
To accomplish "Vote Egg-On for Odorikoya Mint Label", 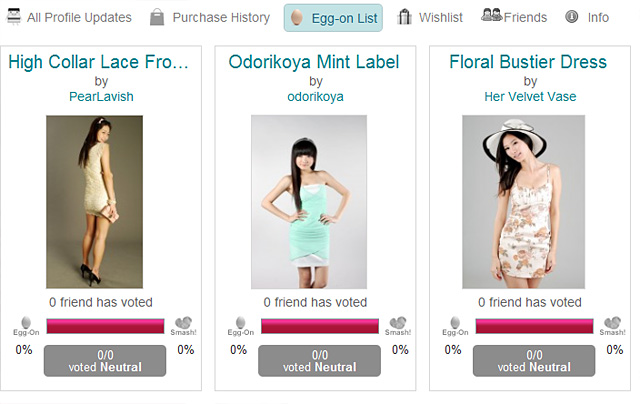I will [238, 323].
